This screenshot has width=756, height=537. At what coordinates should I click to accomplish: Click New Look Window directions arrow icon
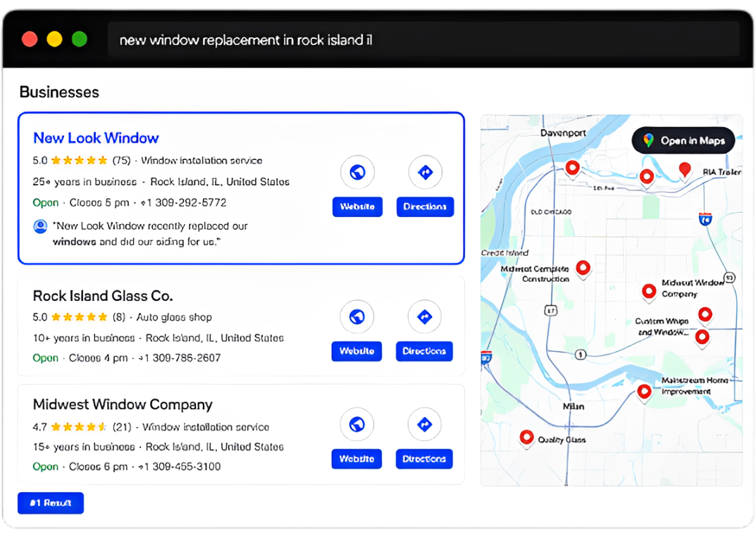[x=425, y=172]
